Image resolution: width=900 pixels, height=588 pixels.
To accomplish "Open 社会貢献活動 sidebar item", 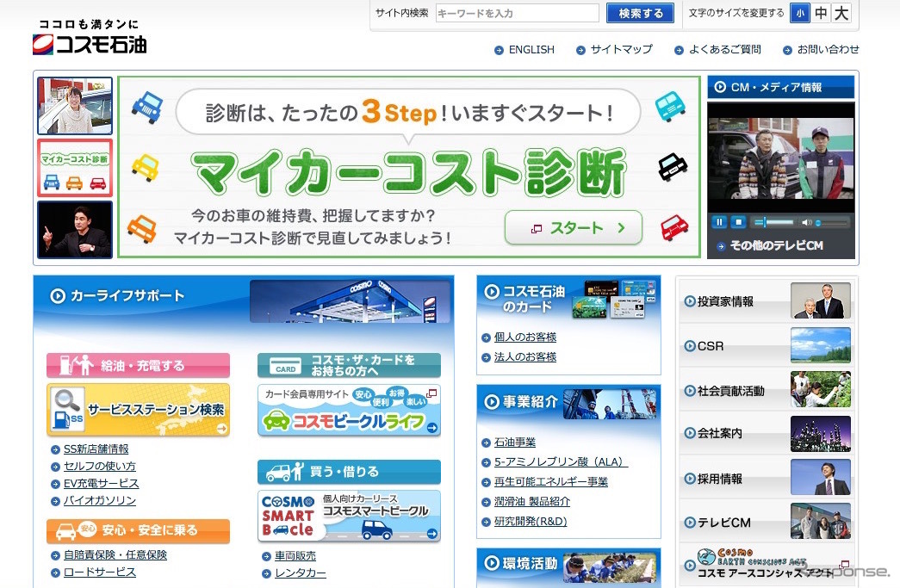I will pos(767,390).
